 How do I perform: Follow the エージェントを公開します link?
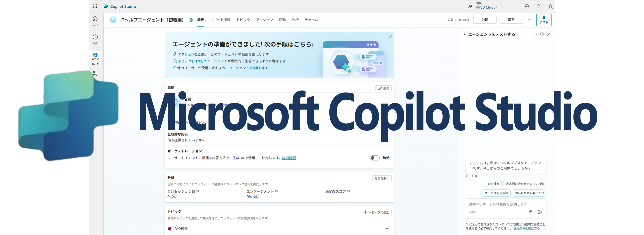[x=249, y=68]
